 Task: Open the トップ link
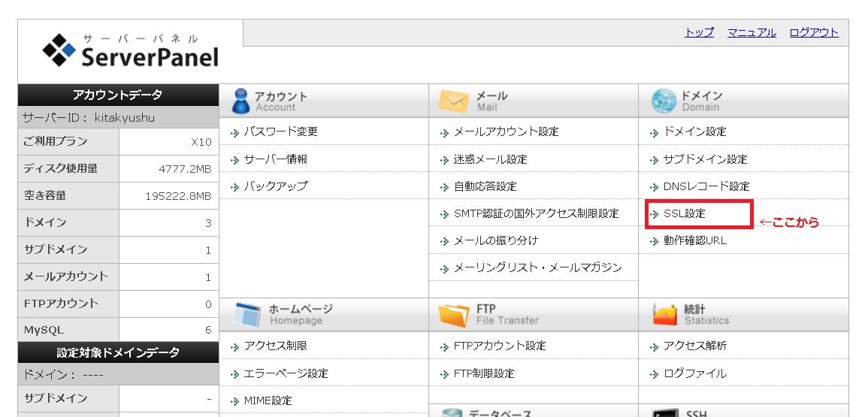699,32
